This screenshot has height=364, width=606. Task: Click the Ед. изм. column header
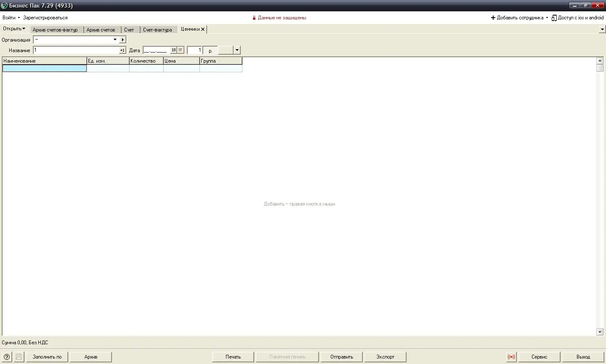click(108, 61)
